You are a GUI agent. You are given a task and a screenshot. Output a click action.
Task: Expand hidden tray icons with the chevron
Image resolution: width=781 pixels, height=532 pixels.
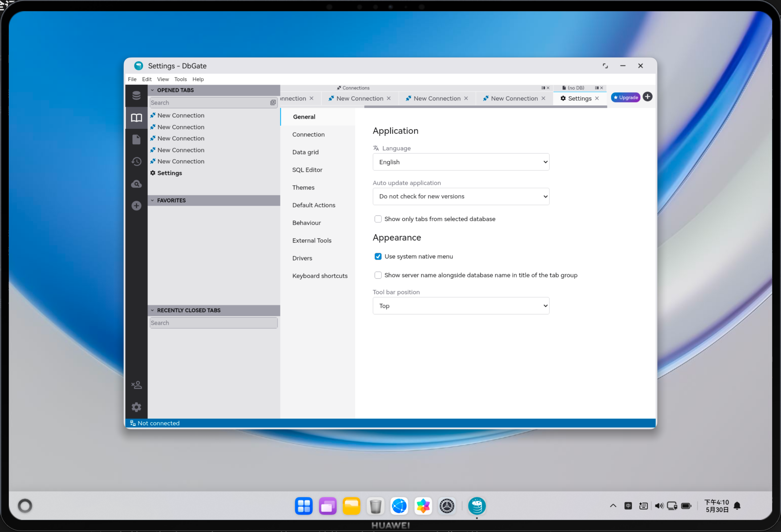click(613, 506)
